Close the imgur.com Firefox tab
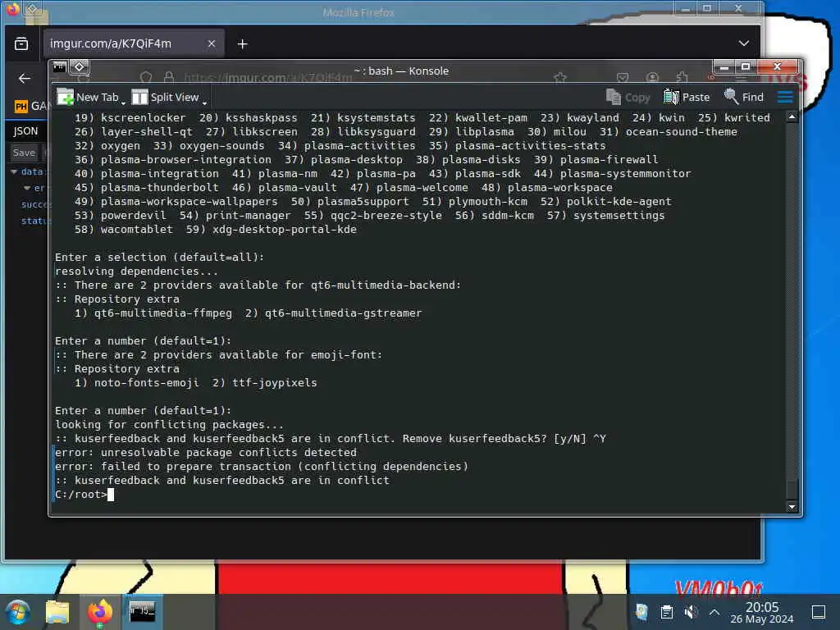 [212, 43]
